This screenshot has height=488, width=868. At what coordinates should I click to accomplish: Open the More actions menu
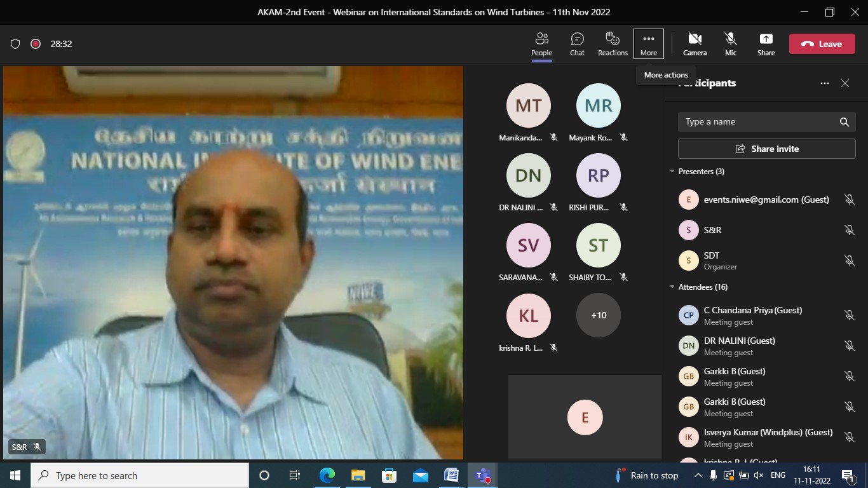pyautogui.click(x=648, y=44)
